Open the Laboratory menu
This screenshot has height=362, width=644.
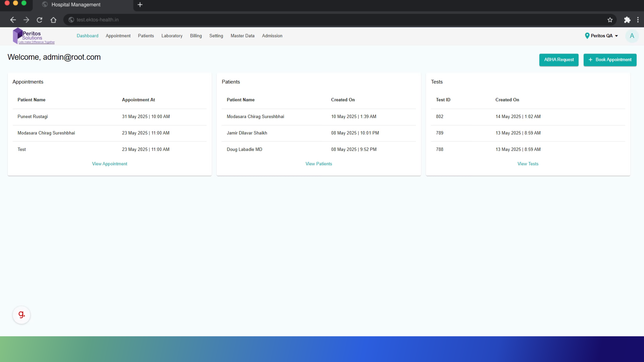172,36
